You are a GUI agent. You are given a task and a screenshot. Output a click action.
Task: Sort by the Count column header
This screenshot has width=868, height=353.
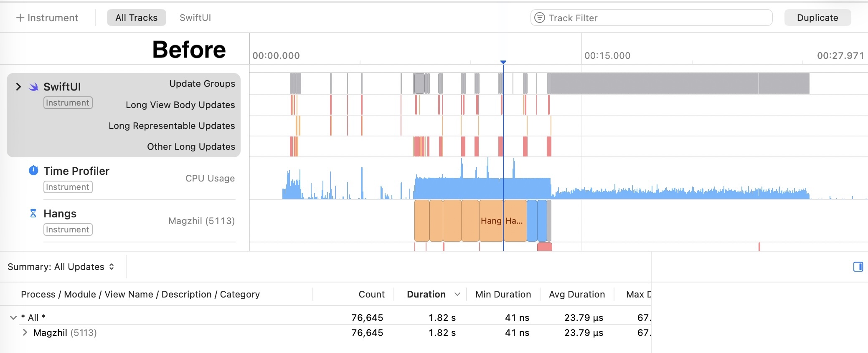[371, 294]
